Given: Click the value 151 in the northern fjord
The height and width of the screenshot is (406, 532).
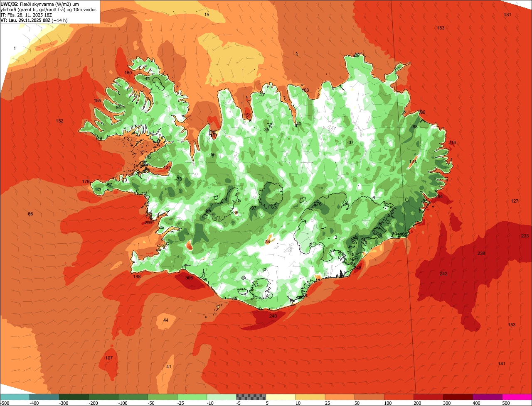Looking at the screenshot, I should 247,115.
